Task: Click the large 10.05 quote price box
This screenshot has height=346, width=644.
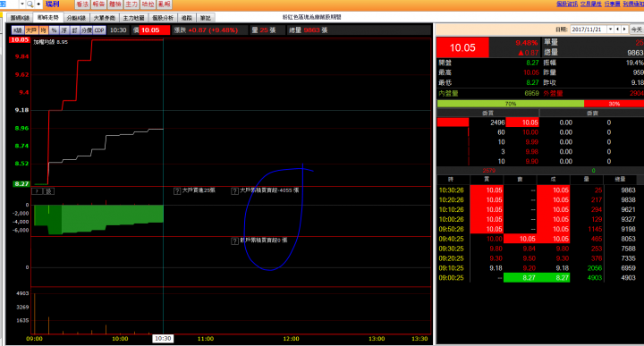Action: click(x=462, y=47)
